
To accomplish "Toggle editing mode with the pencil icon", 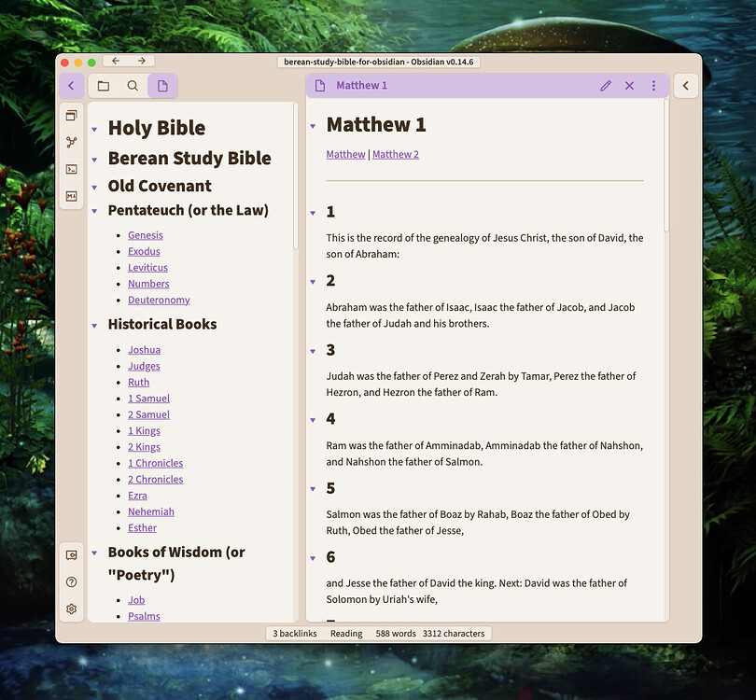I will click(x=606, y=85).
